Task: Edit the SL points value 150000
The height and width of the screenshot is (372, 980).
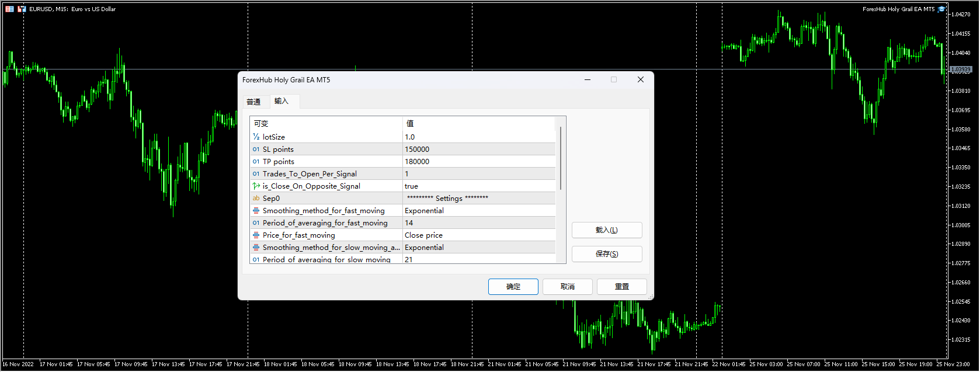Action: point(479,149)
